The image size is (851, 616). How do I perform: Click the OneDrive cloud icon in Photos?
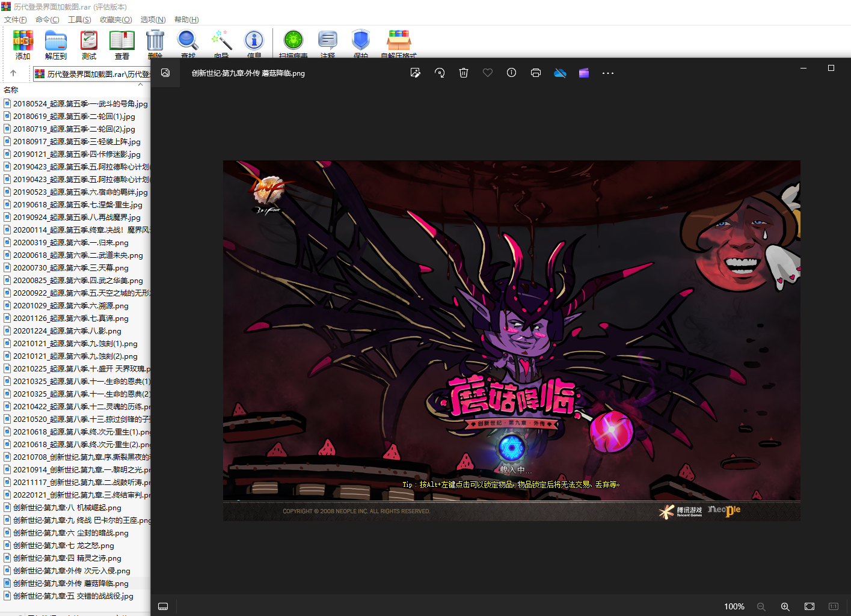pyautogui.click(x=560, y=73)
